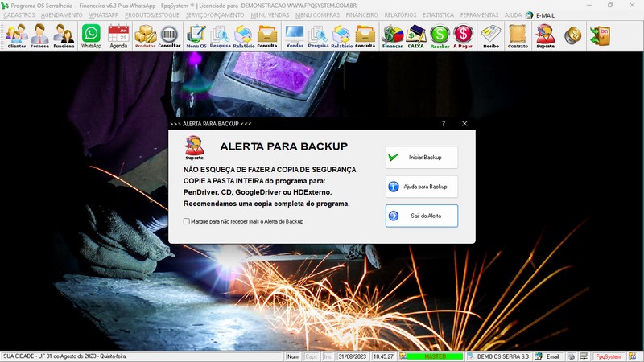Click the Fornece suppliers icon
The width and height of the screenshot is (644, 362).
click(x=40, y=35)
